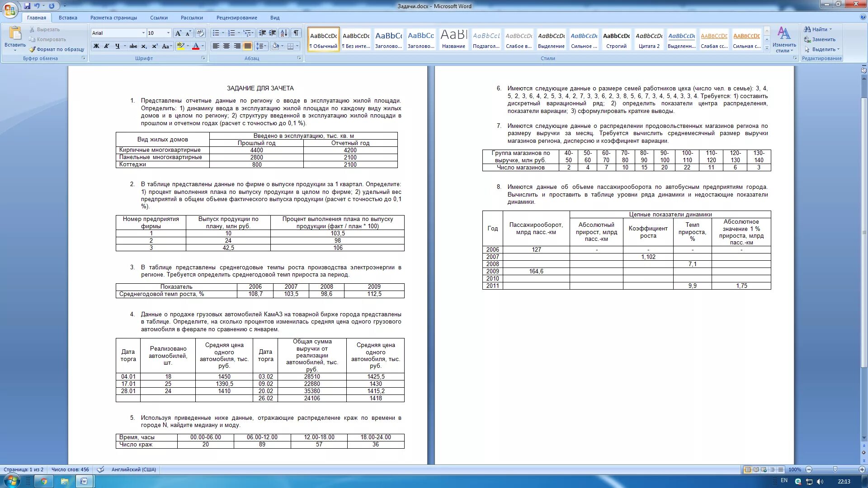The height and width of the screenshot is (488, 868).
Task: Open the Arial font name dropdown
Action: click(143, 33)
